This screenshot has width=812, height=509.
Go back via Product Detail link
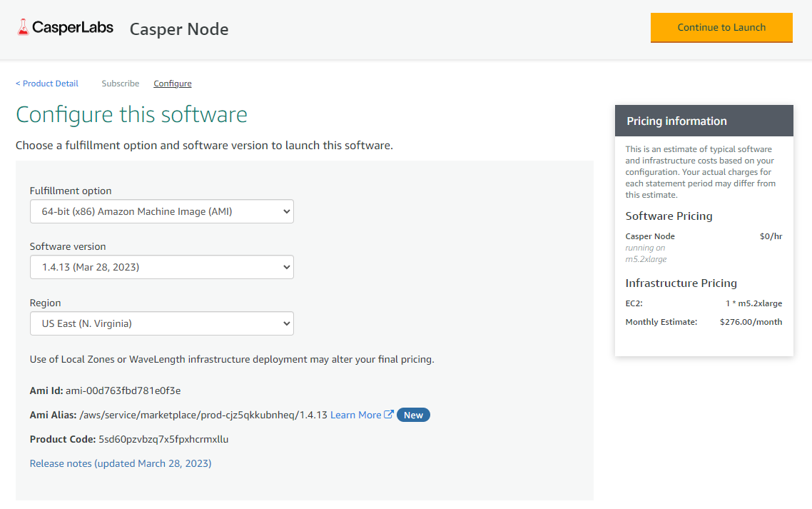(47, 84)
